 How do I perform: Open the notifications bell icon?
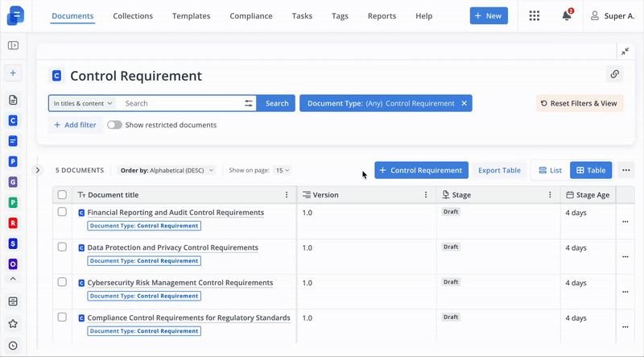point(567,16)
